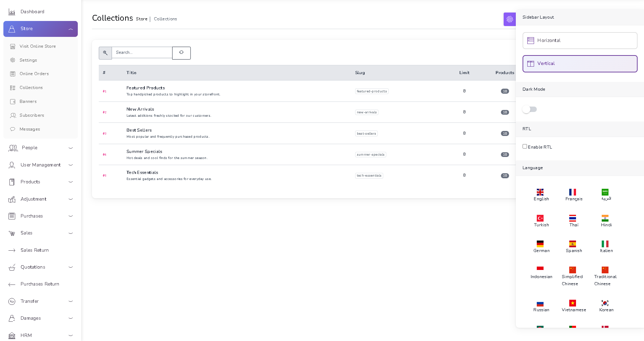Click the Store breadcrumb link
This screenshot has width=644, height=341.
tap(142, 19)
